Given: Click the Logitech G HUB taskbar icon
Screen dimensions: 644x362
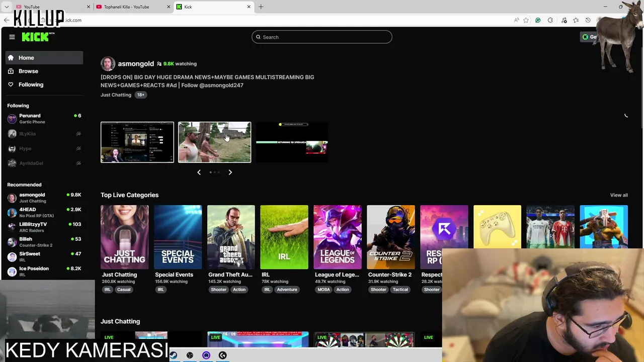Looking at the screenshot, I should (222, 355).
